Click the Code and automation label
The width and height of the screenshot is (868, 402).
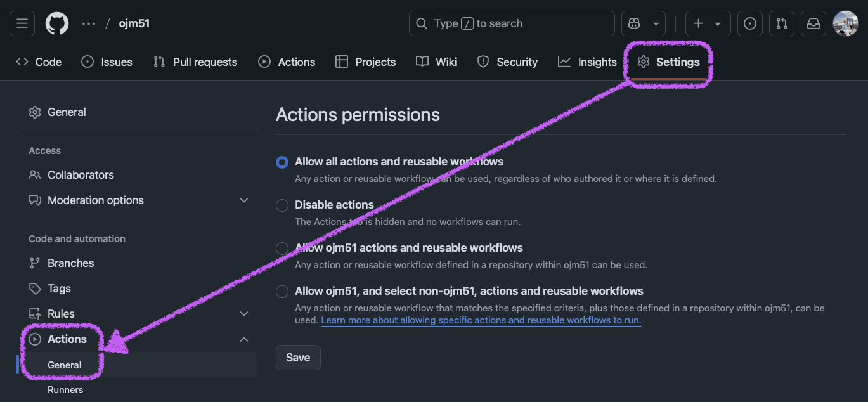(77, 239)
